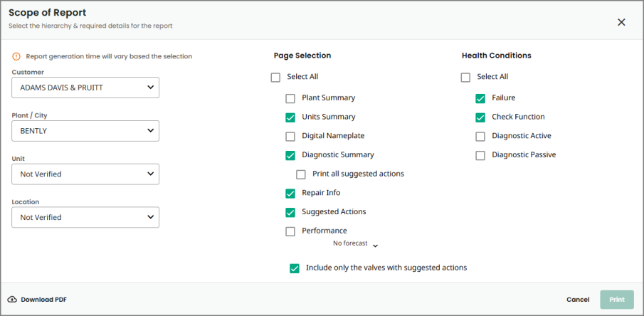Enable Digital Nameplate page
Viewport: 644px width, 316px height.
[x=290, y=137]
